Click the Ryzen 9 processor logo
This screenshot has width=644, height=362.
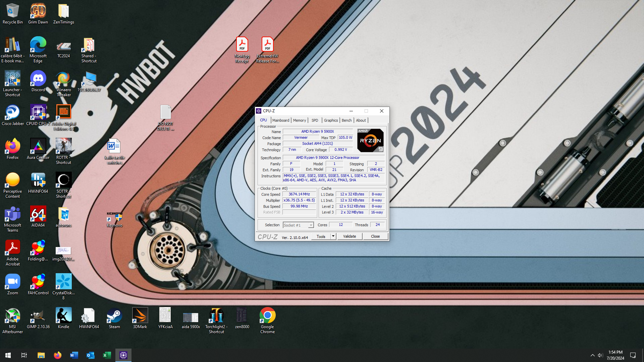[x=370, y=140]
